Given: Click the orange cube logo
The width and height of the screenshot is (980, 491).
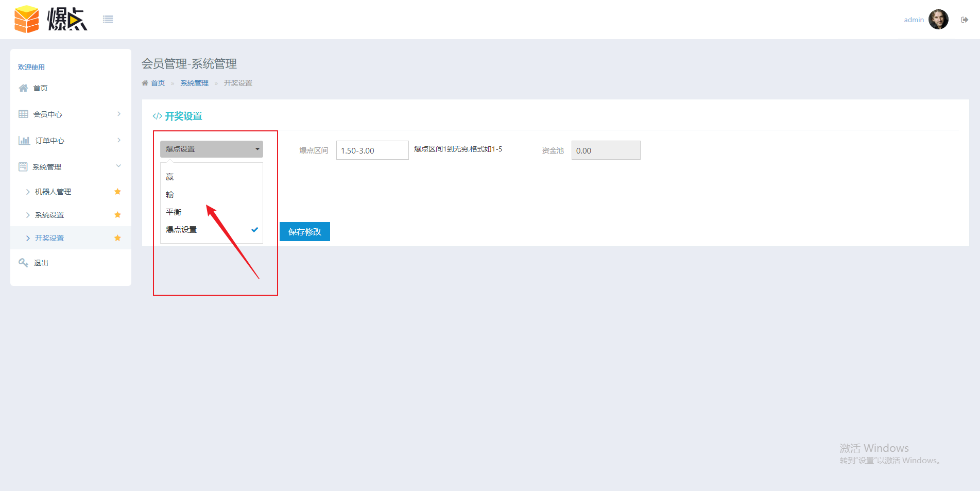Looking at the screenshot, I should pyautogui.click(x=27, y=20).
